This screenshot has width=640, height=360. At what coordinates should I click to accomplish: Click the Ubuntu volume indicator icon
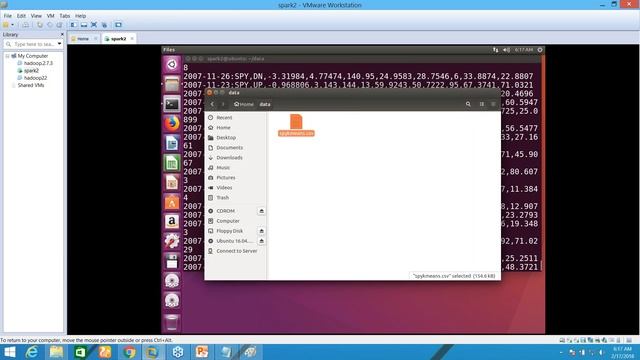(x=507, y=50)
